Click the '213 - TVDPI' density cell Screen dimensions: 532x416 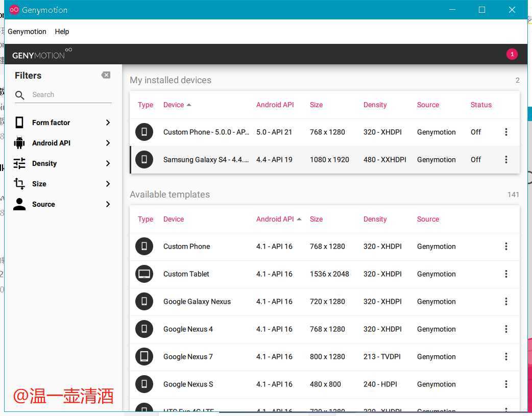382,356
